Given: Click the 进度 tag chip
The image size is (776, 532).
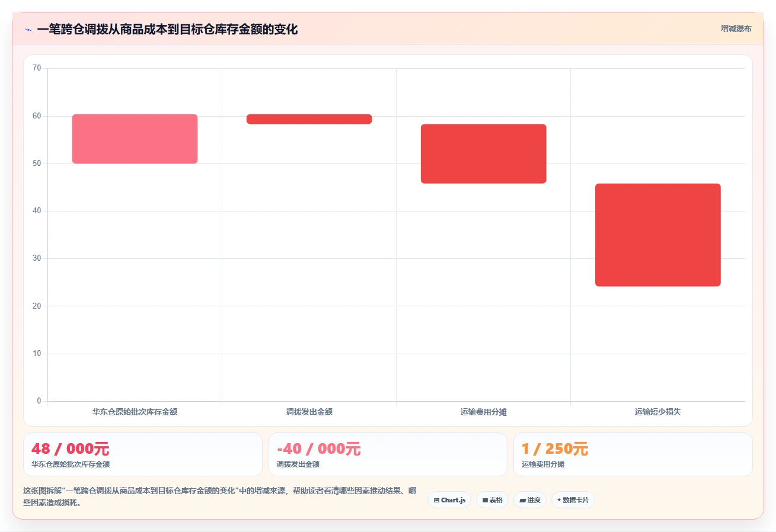Looking at the screenshot, I should (530, 500).
